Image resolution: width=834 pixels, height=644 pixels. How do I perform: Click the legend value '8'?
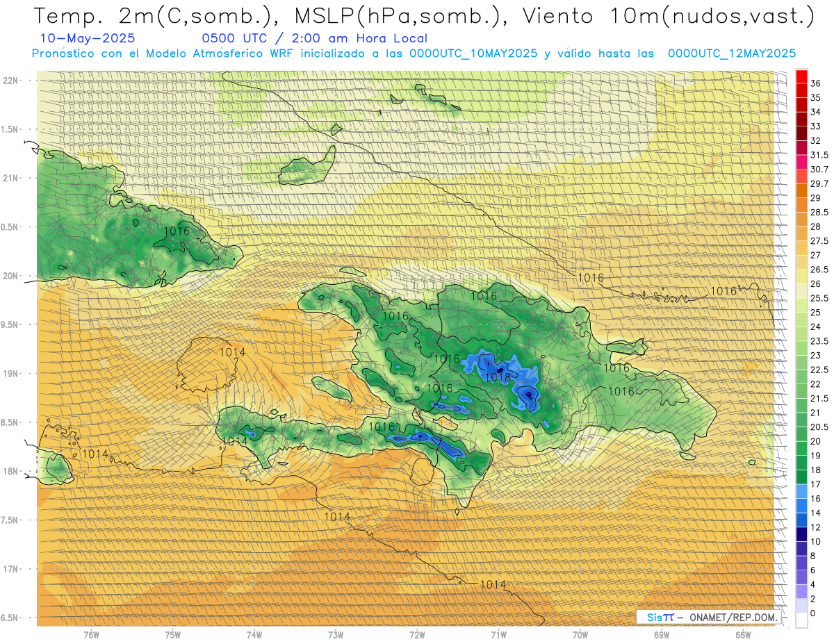[x=813, y=556]
